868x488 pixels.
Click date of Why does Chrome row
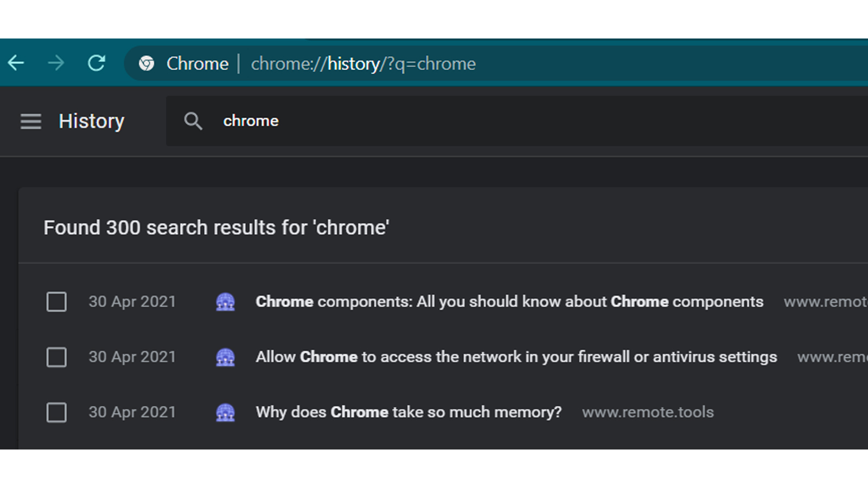tap(132, 412)
